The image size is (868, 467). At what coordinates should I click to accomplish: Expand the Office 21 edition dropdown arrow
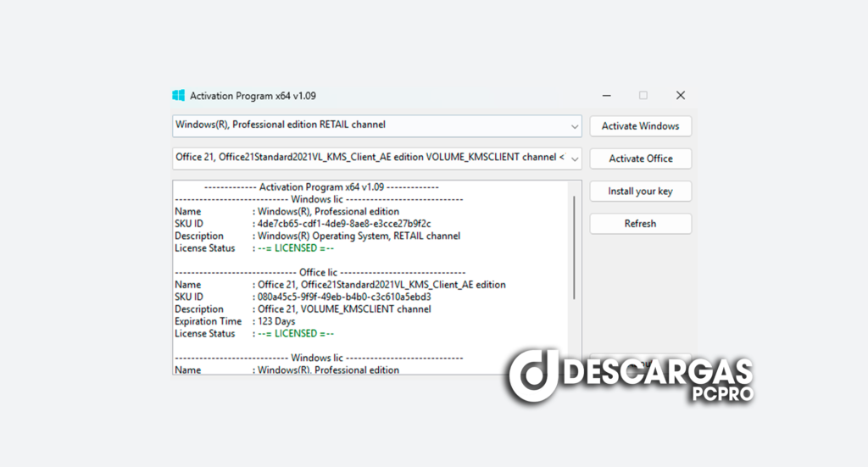pos(575,158)
